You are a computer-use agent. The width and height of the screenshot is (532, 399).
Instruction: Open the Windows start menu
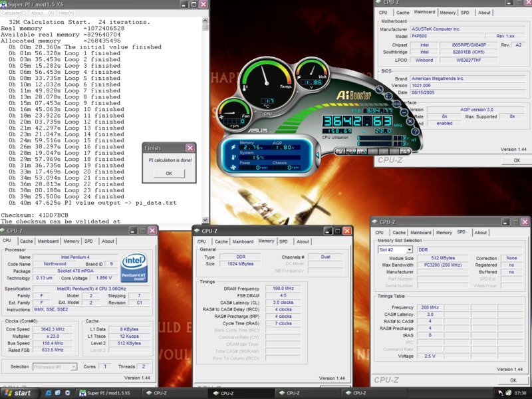click(19, 393)
